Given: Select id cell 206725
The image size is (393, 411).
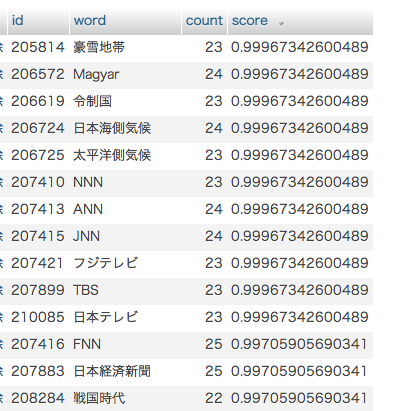Looking at the screenshot, I should pos(38,155).
